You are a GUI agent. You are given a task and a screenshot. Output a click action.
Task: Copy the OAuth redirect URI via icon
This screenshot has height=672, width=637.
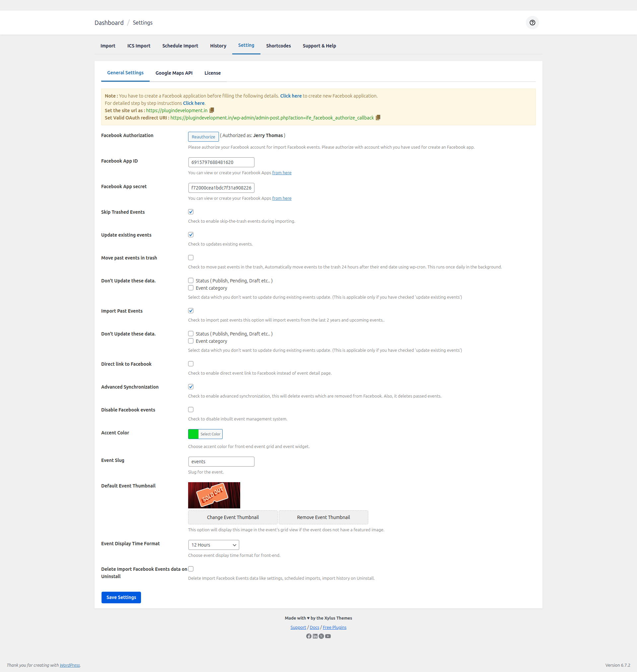click(x=378, y=117)
